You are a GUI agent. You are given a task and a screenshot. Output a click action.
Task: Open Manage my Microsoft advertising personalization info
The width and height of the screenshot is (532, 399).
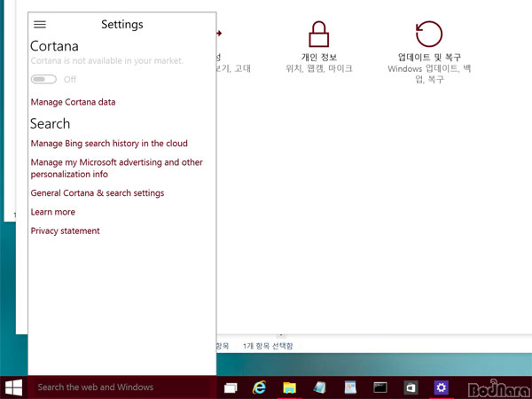pos(117,168)
